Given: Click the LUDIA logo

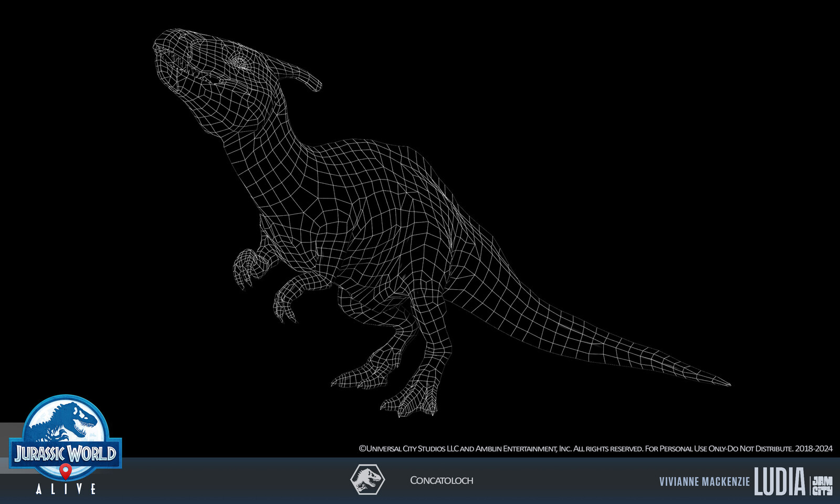Looking at the screenshot, I should 780,481.
